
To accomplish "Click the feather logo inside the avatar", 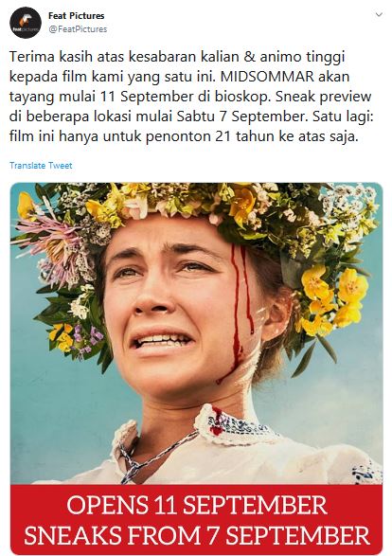I will click(26, 20).
